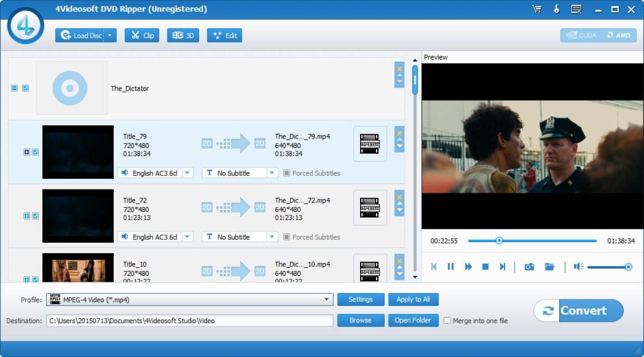
Task: Open the Edit video tool
Action: (x=224, y=35)
